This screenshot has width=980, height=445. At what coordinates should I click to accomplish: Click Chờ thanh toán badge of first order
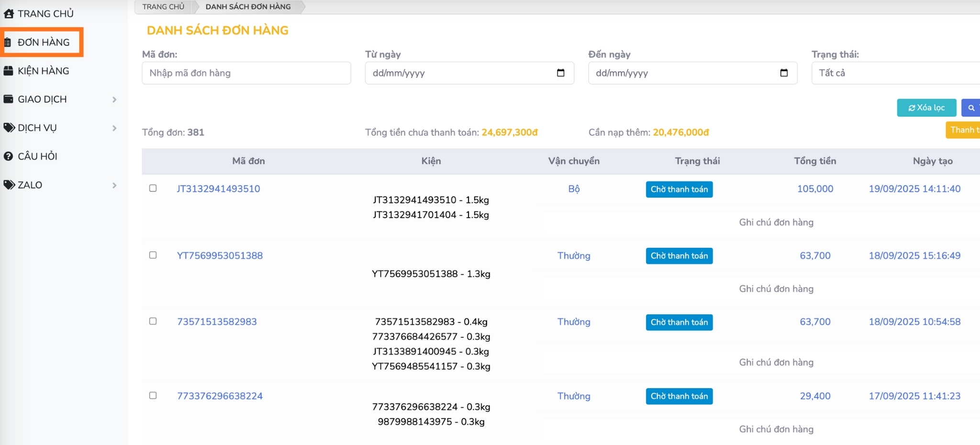[679, 189]
